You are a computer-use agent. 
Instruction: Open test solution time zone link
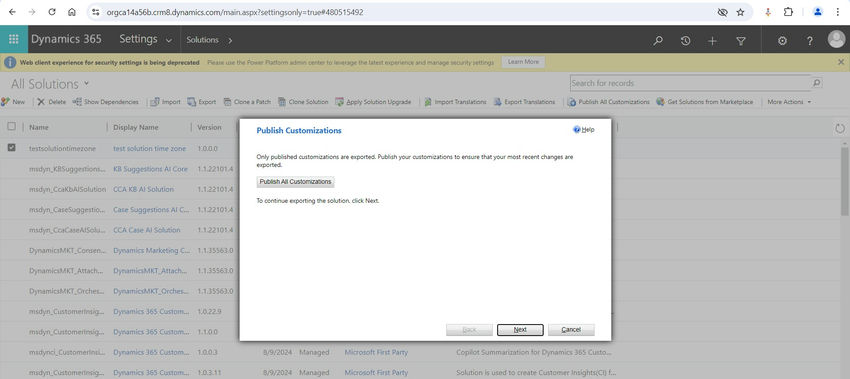click(149, 149)
